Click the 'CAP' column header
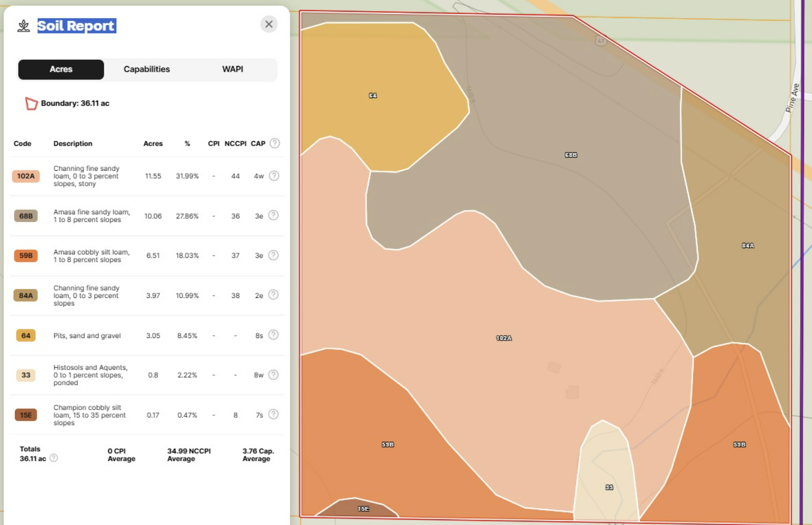812x525 pixels. (x=258, y=143)
